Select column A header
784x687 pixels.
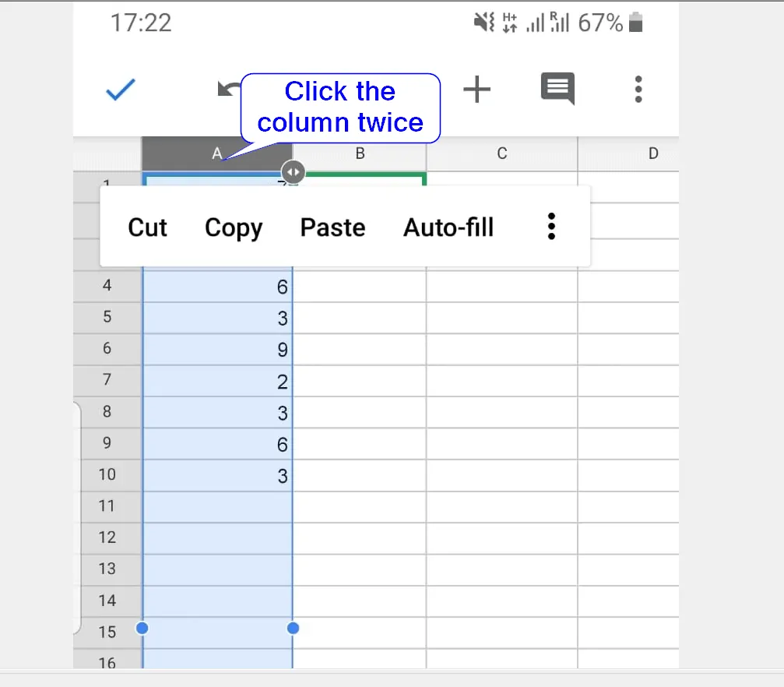point(217,153)
